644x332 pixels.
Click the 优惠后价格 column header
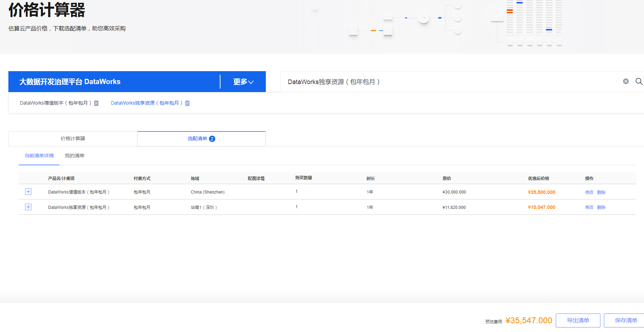tap(539, 178)
